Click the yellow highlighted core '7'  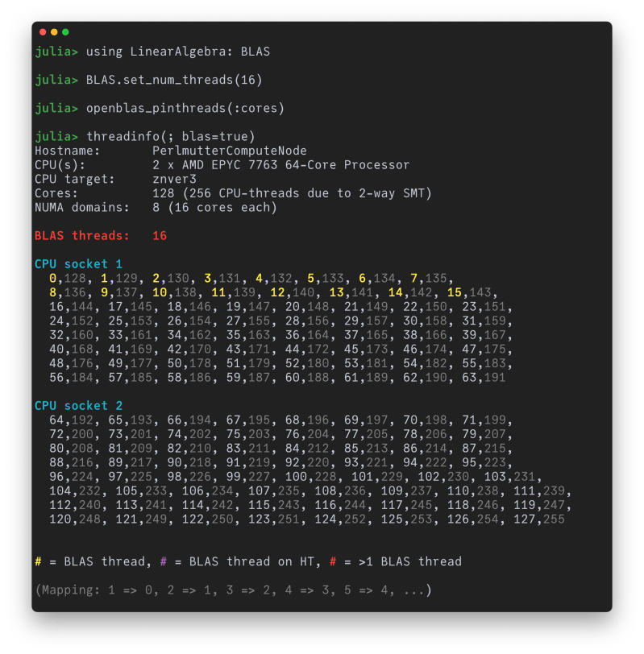413,278
